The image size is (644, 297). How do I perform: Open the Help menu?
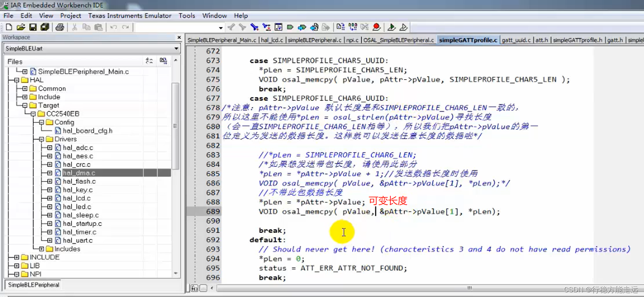tap(241, 15)
